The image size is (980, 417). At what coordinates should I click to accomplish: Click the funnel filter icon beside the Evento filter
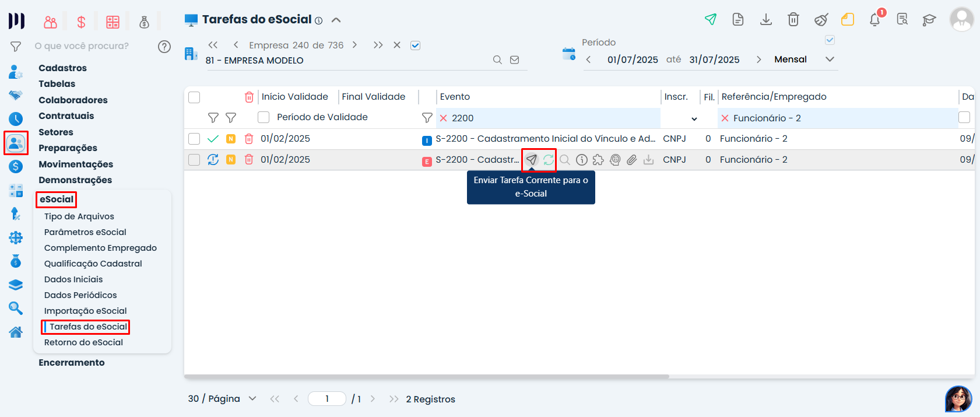[427, 118]
